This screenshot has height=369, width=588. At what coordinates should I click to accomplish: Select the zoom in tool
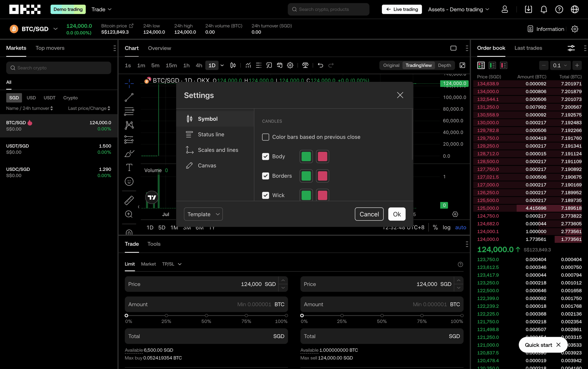pyautogui.click(x=129, y=214)
